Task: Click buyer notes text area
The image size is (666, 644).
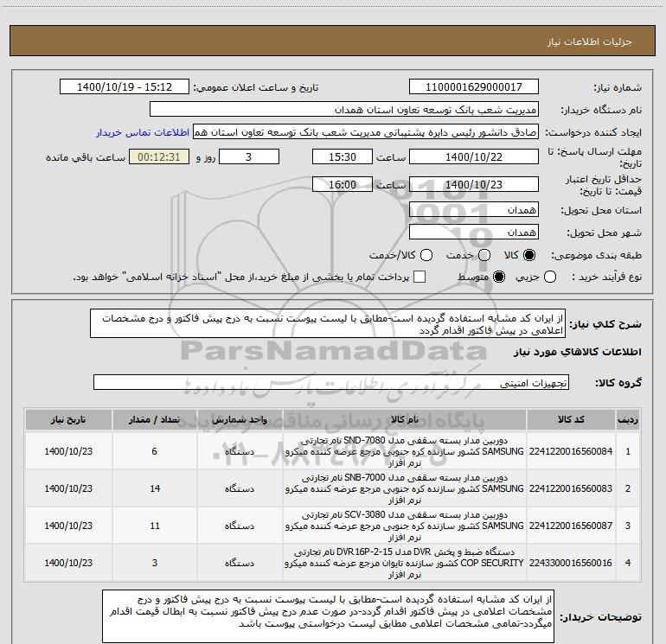Action: [328, 616]
